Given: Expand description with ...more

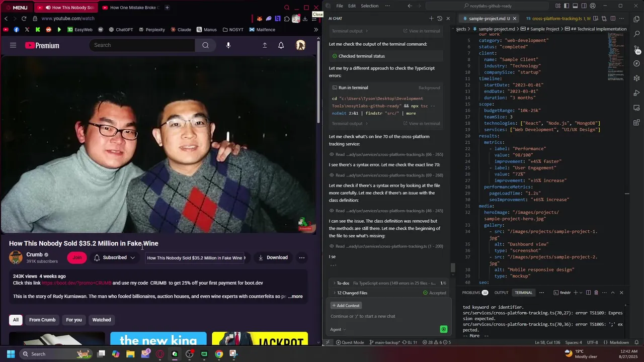Looking at the screenshot, I should pos(295,297).
